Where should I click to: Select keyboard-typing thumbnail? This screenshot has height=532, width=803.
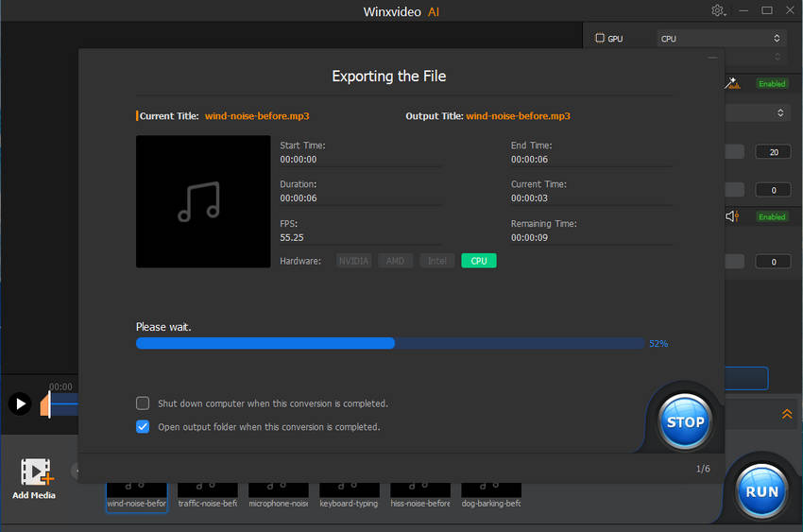(350, 496)
